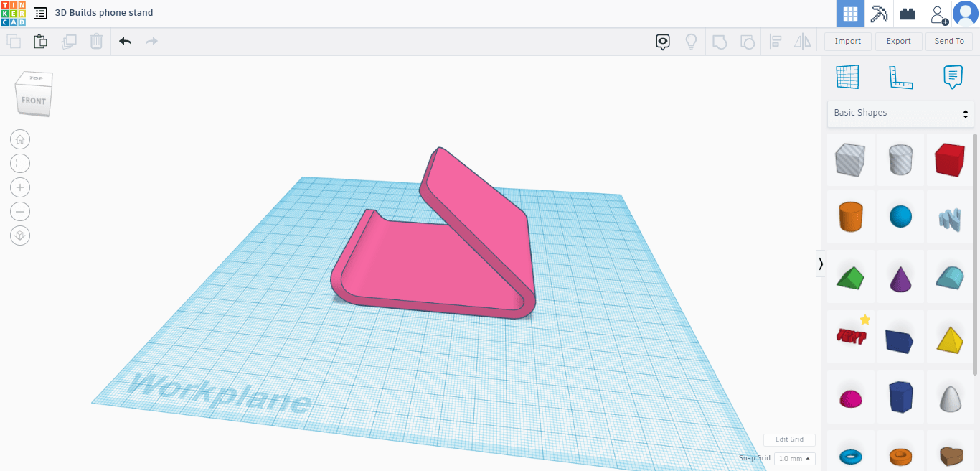Viewport: 980px width, 471px height.
Task: Open the Ruler tool icon
Action: pyautogui.click(x=900, y=77)
